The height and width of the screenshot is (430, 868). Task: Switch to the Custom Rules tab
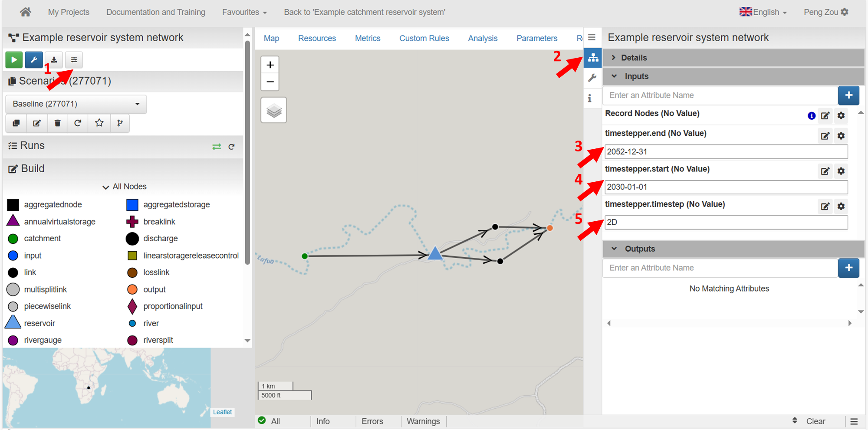(424, 38)
